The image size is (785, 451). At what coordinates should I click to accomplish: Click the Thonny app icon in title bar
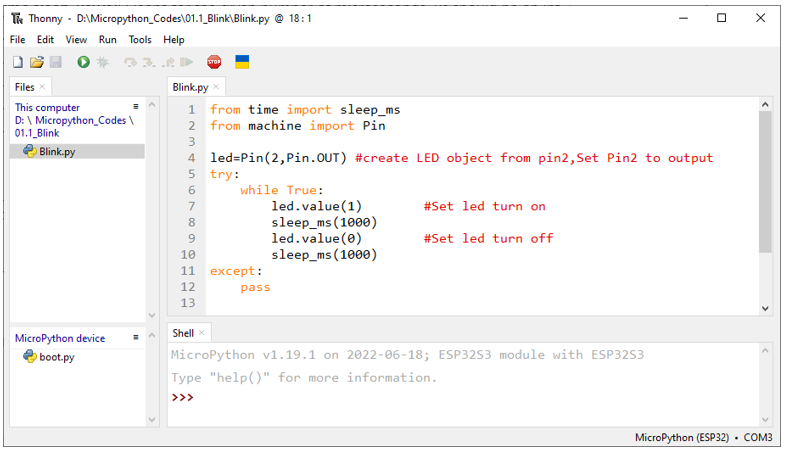[x=17, y=19]
